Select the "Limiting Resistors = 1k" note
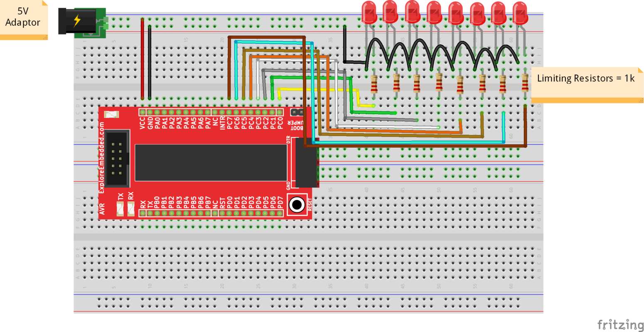Image resolution: width=644 pixels, height=332 pixels. [587, 84]
